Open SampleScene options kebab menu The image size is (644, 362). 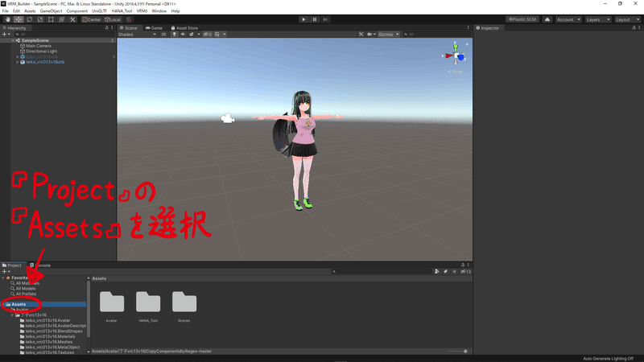coord(112,41)
